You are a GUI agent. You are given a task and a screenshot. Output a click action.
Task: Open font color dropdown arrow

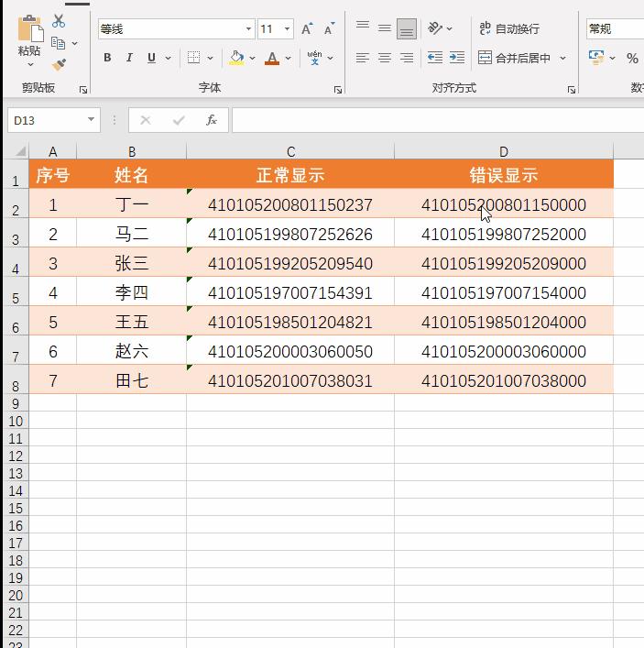(288, 58)
